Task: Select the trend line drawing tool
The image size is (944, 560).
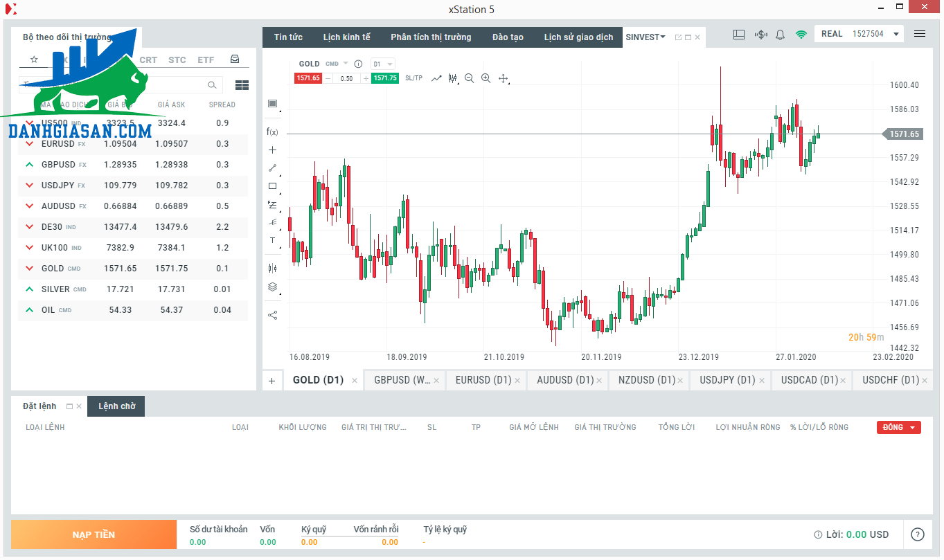Action: 272,168
